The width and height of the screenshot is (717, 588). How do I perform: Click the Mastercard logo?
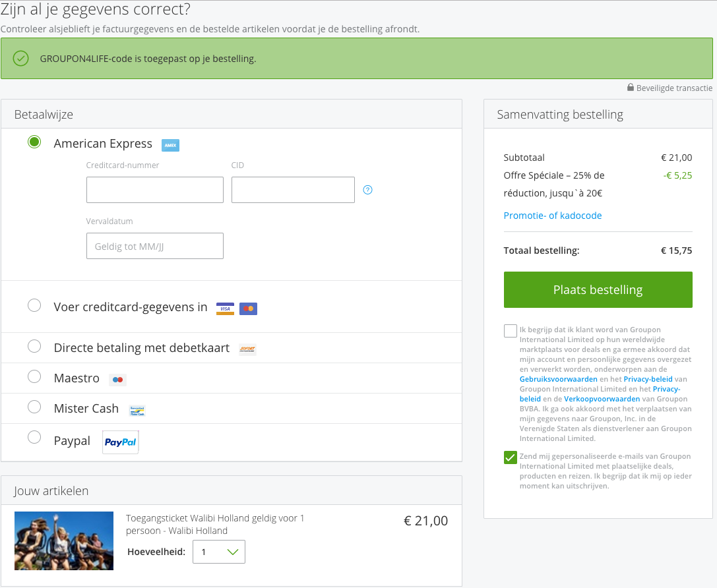pos(248,308)
